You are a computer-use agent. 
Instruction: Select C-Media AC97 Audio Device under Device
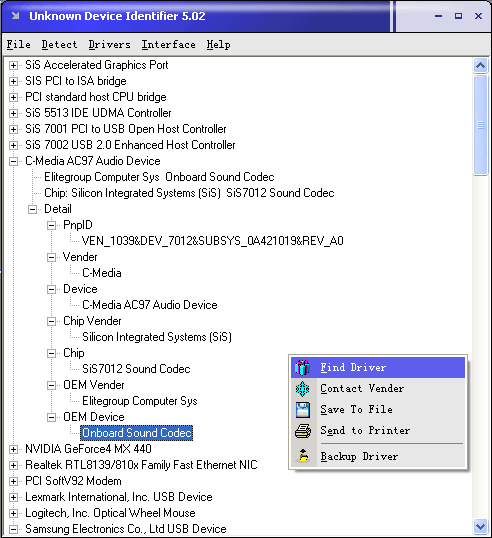[150, 305]
